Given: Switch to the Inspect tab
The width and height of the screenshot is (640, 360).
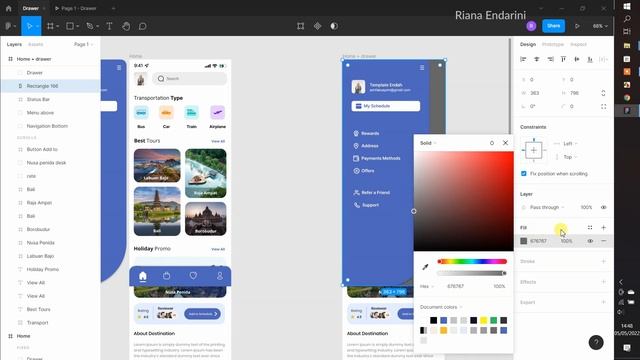Looking at the screenshot, I should 578,44.
